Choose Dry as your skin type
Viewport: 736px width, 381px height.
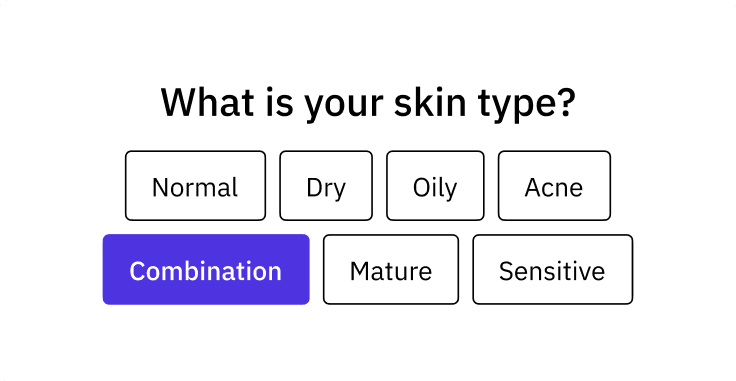[x=326, y=186]
